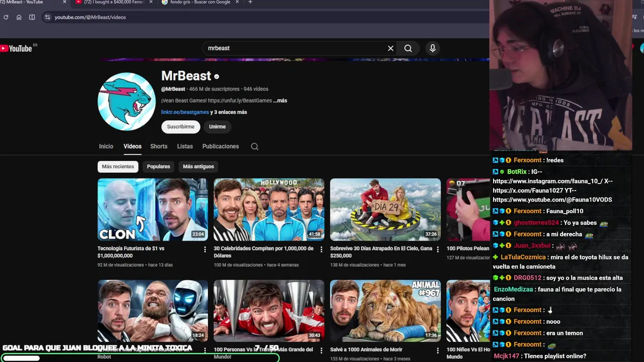Clear the mrbeast search text
Viewport: 644px width, 362px height.
(390, 48)
